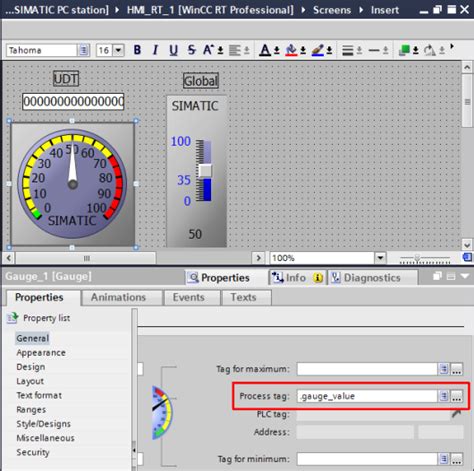Click the vertical scroll up arrow

point(467,68)
